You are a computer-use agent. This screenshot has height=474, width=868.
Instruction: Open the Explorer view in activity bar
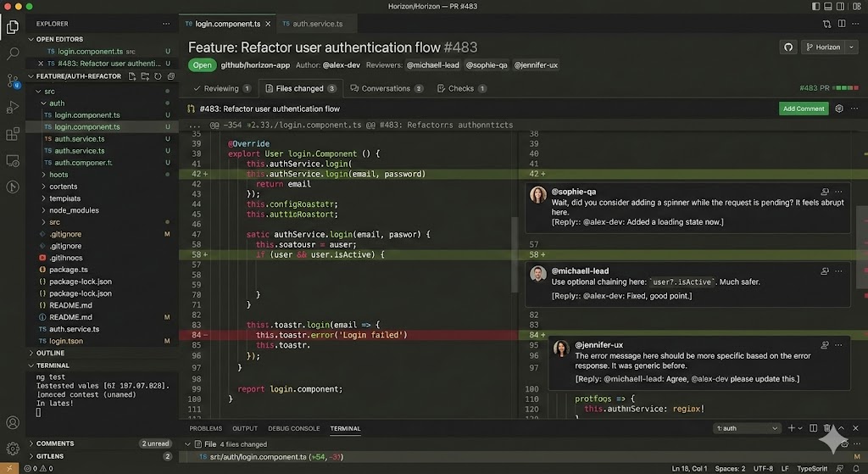(x=12, y=27)
